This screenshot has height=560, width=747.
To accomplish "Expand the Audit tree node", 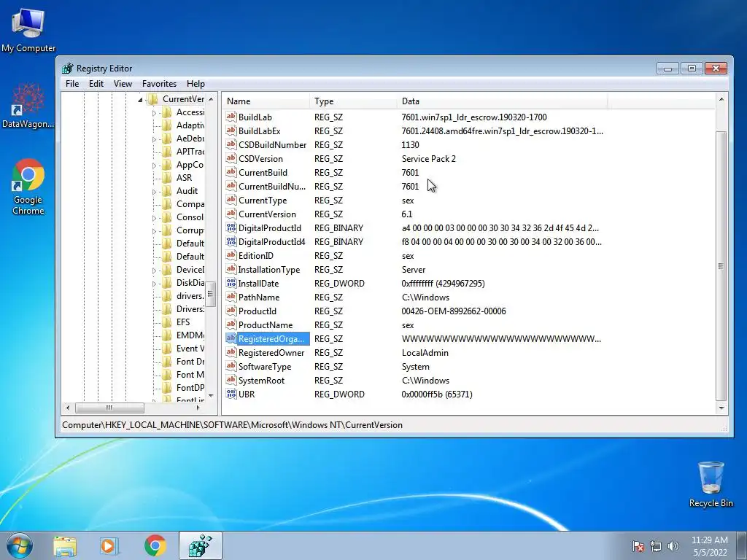I will click(x=154, y=192).
